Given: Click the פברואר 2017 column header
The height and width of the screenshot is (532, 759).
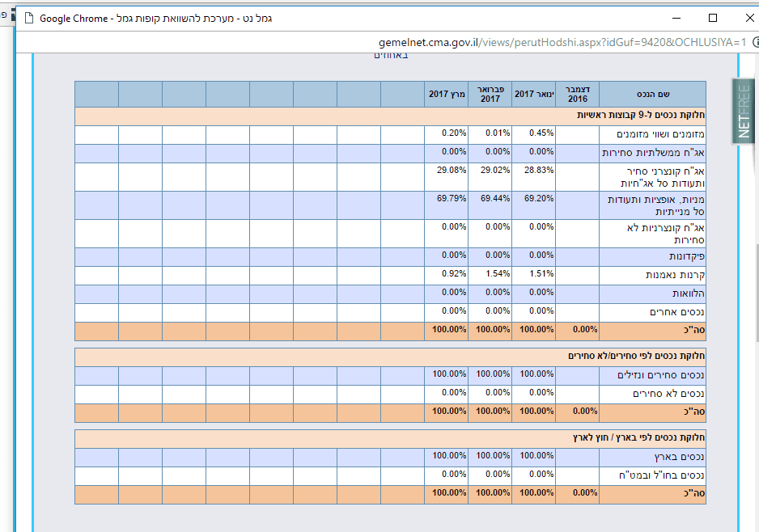Looking at the screenshot, I should (490, 95).
